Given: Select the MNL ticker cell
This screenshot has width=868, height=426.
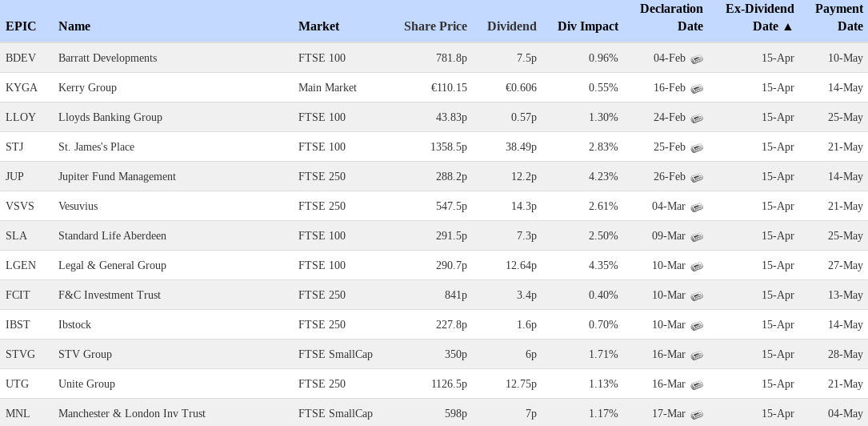Looking at the screenshot, I should click(x=18, y=414).
